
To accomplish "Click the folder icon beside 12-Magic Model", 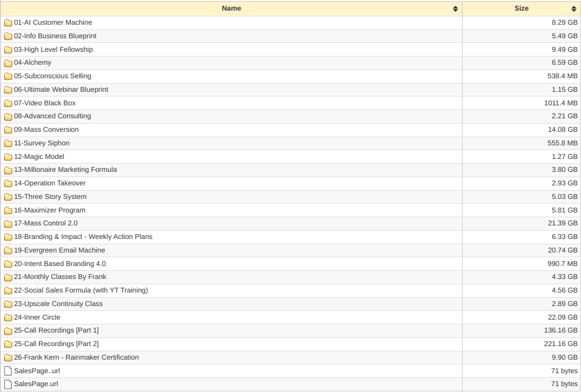I will click(x=8, y=157).
